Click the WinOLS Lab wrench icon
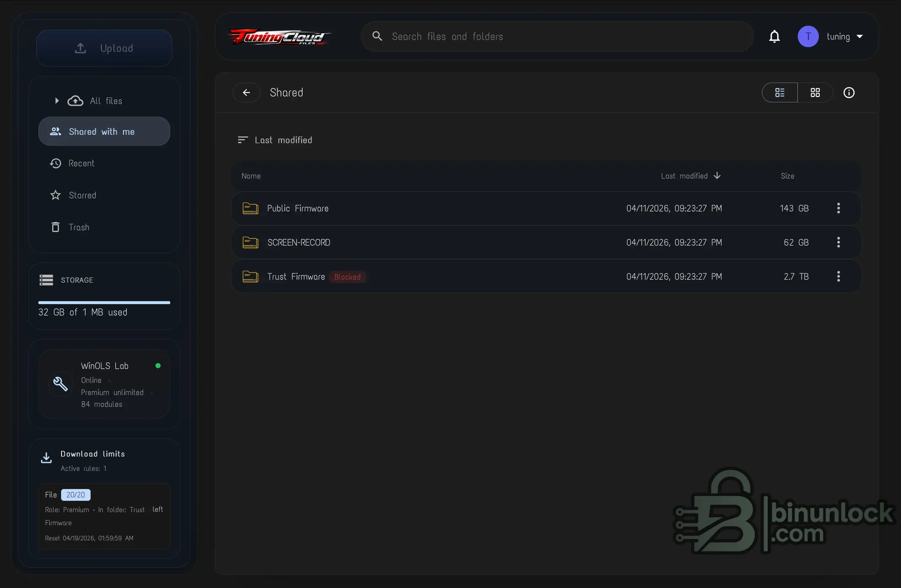 pos(60,384)
